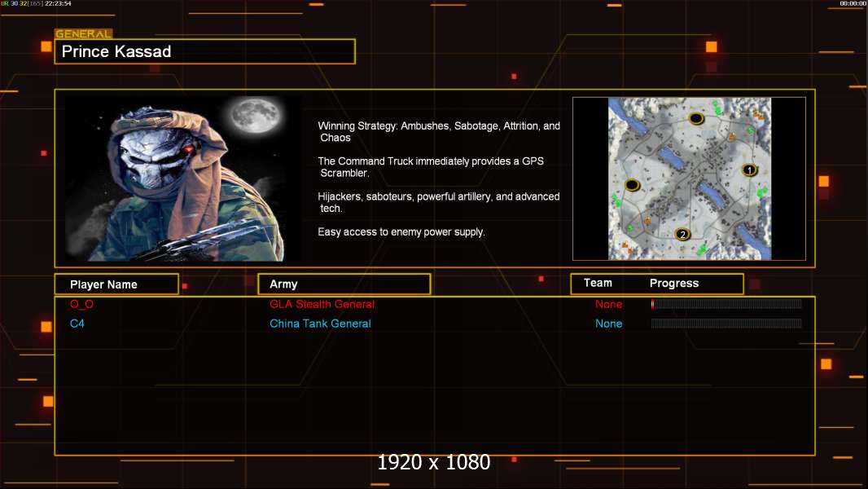Click the Winning Strategy description text
This screenshot has width=868, height=489.
click(x=438, y=132)
